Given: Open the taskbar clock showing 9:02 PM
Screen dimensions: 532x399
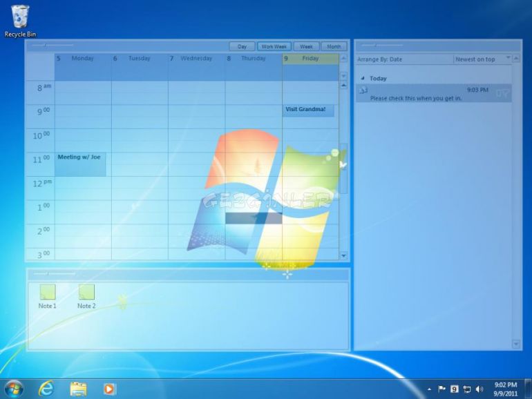Looking at the screenshot, I should coord(506,389).
